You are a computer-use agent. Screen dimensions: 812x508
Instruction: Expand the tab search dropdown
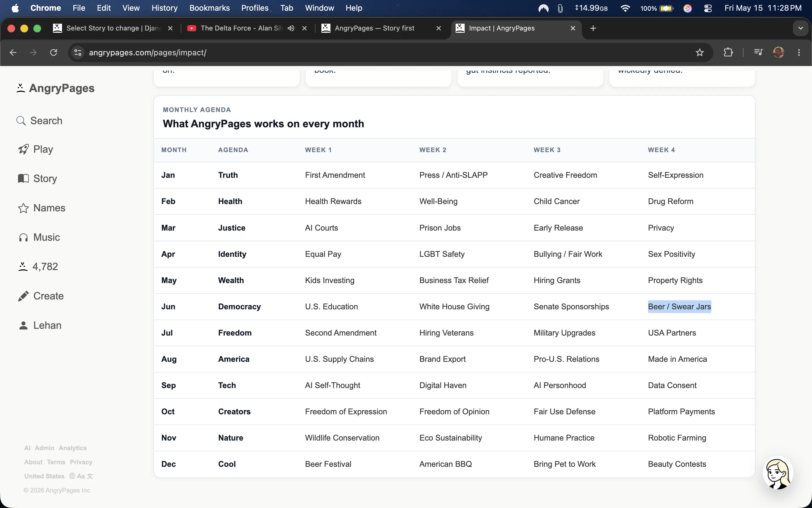pyautogui.click(x=801, y=28)
